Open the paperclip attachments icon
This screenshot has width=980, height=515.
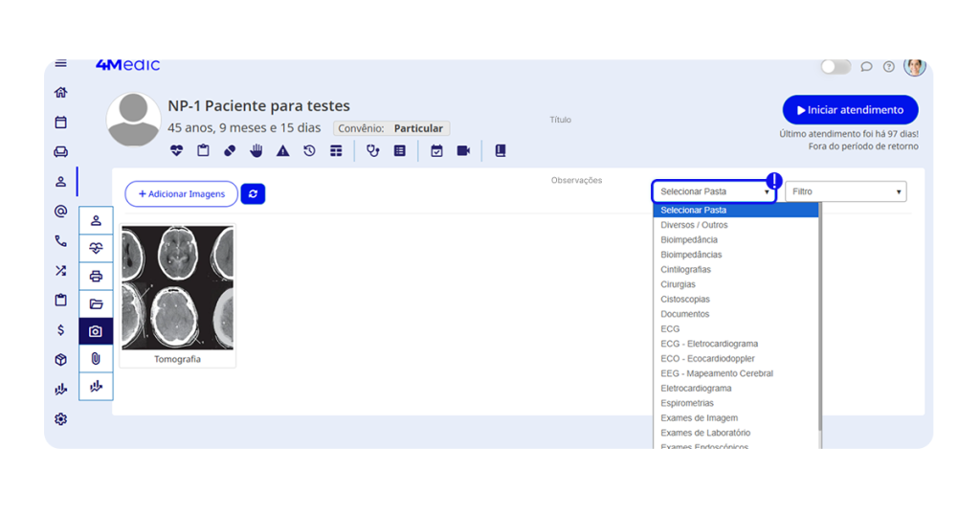point(96,358)
